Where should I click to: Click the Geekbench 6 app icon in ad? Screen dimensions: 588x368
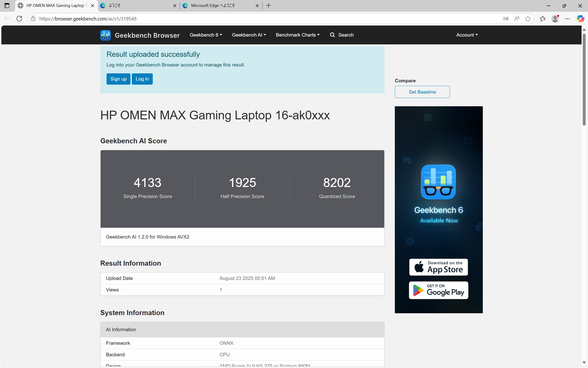(x=438, y=182)
